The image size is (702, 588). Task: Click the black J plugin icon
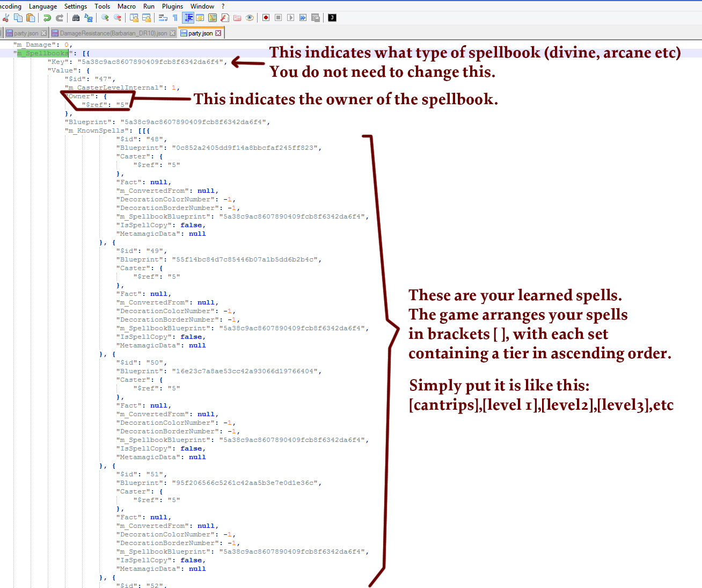pyautogui.click(x=332, y=18)
